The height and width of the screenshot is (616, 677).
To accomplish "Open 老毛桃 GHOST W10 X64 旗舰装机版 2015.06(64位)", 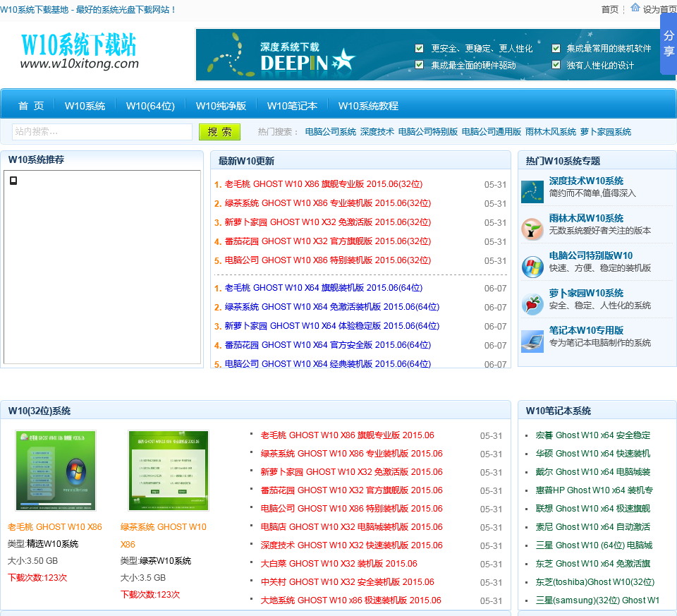I will click(x=324, y=288).
